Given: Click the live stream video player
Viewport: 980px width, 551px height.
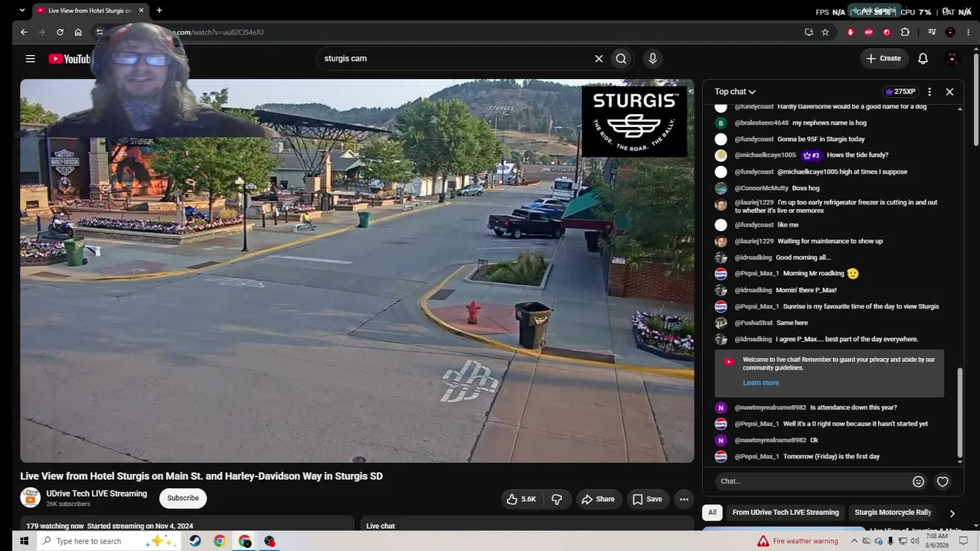Looking at the screenshot, I should click(357, 271).
